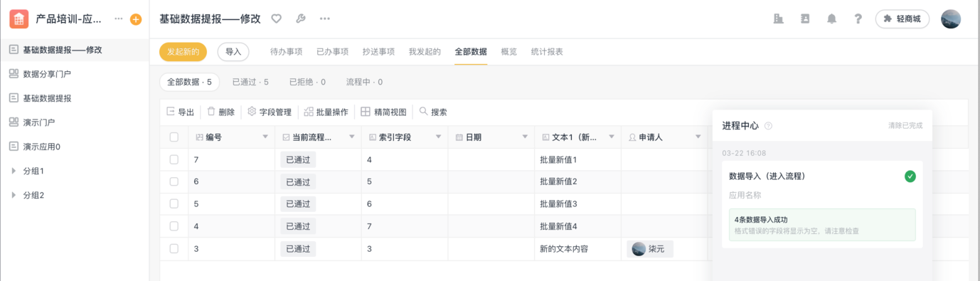The image size is (980, 281).
Task: Open the 索引字段 column dropdown arrow
Action: [439, 137]
